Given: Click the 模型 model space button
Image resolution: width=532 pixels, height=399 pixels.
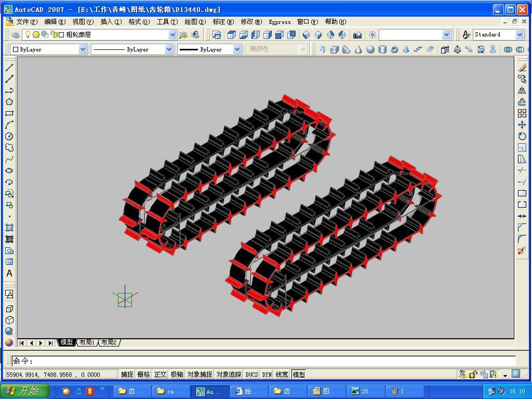Looking at the screenshot, I should 299,374.
